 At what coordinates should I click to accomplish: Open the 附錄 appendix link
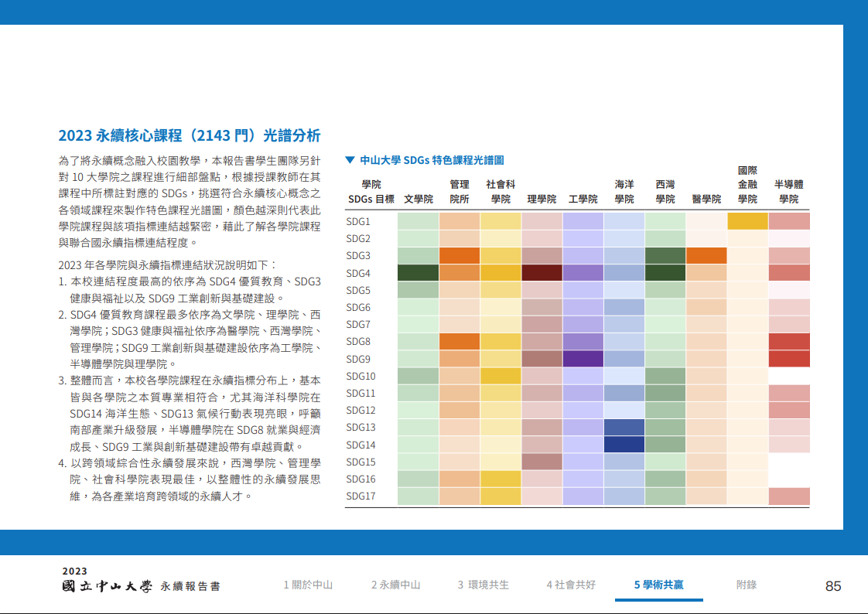tap(746, 585)
